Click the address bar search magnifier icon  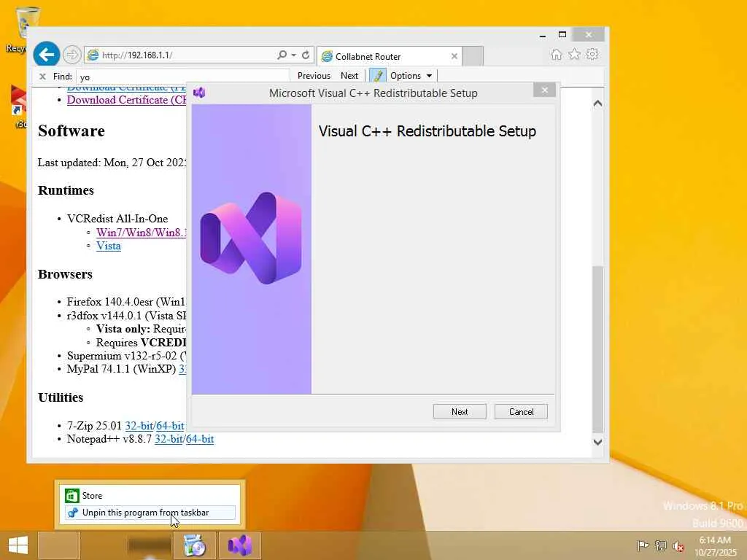click(x=282, y=55)
